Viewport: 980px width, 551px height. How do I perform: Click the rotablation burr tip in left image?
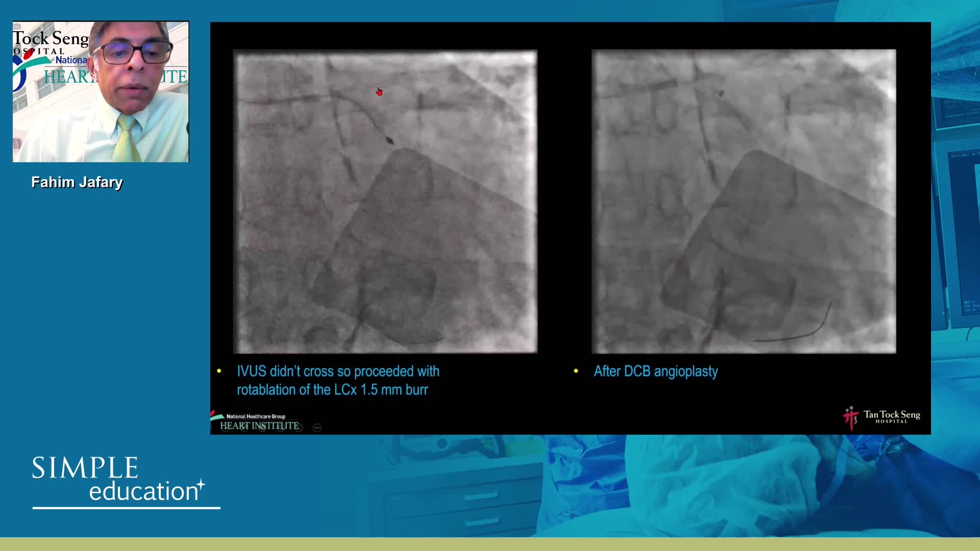click(389, 140)
